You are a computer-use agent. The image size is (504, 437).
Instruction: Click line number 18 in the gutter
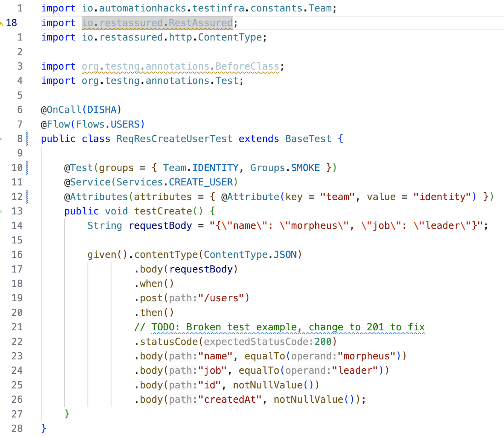coord(13,22)
